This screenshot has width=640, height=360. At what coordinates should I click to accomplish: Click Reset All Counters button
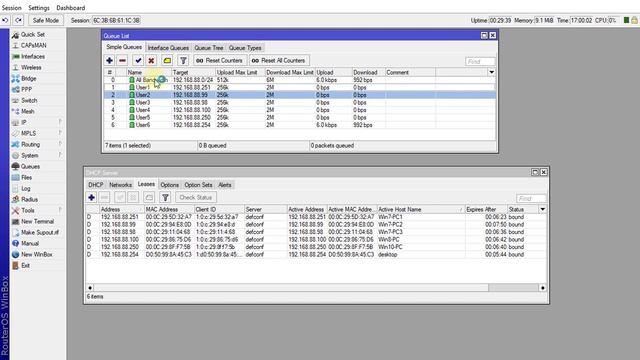(x=279, y=60)
